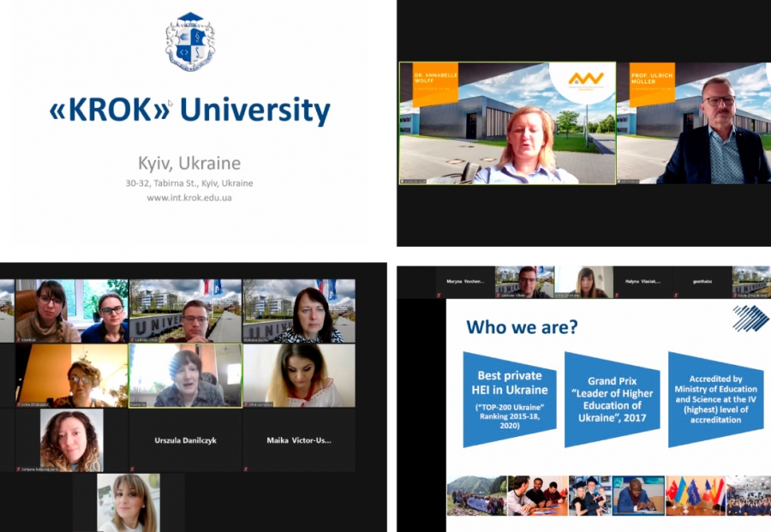Select the green-bordered active speaker tile in gallery
The height and width of the screenshot is (532, 771).
(x=185, y=375)
